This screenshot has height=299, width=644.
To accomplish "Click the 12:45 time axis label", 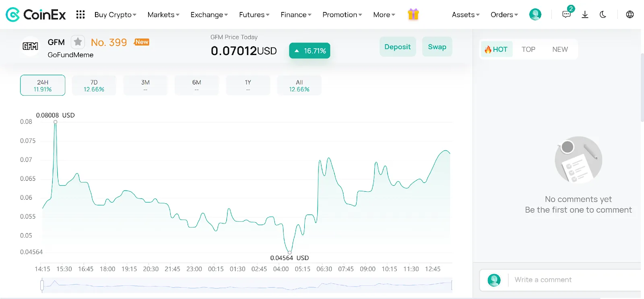I will (x=433, y=269).
